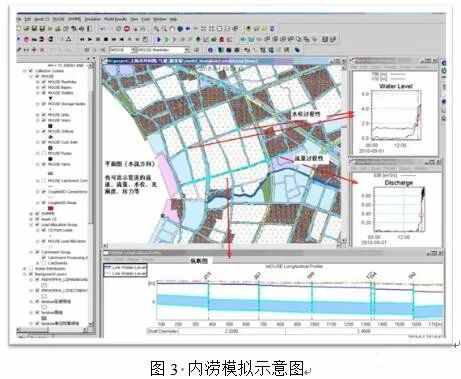Click the Water Level chart title
Image resolution: width=461 pixels, height=379 pixels.
pos(396,86)
